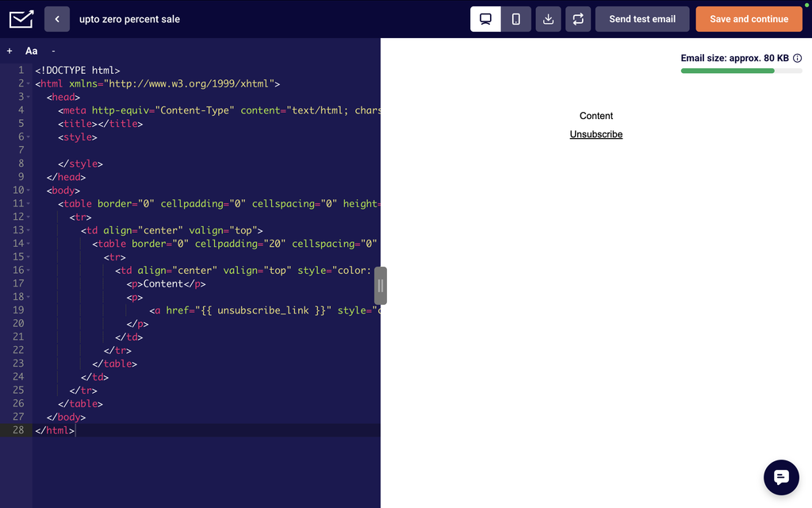Switch to desktop preview mode
This screenshot has width=812, height=508.
485,19
